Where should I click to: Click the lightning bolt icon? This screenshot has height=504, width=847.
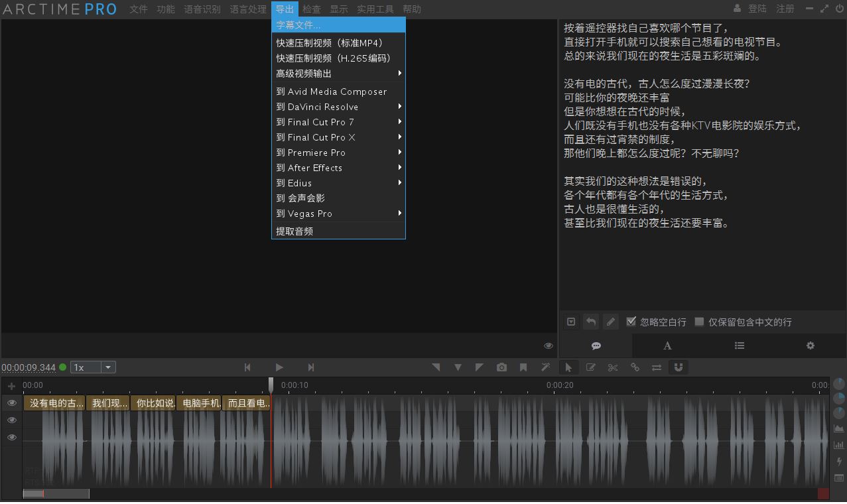click(839, 462)
